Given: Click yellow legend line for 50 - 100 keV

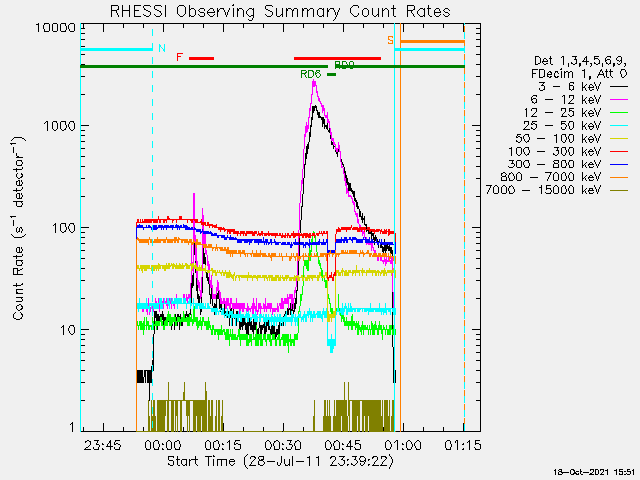Looking at the screenshot, I should coord(619,139).
